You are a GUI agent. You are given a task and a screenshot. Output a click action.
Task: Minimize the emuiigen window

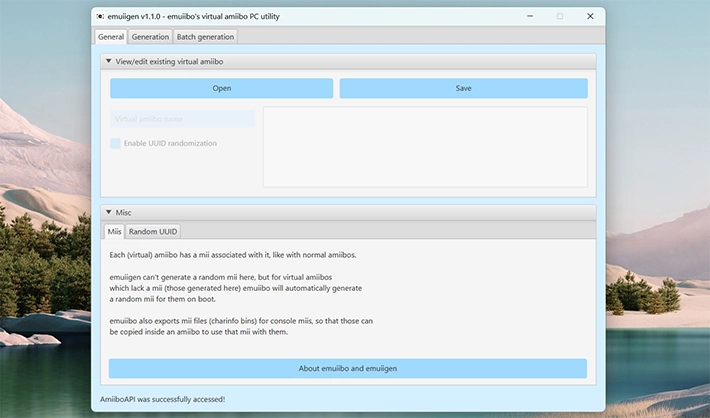click(530, 16)
